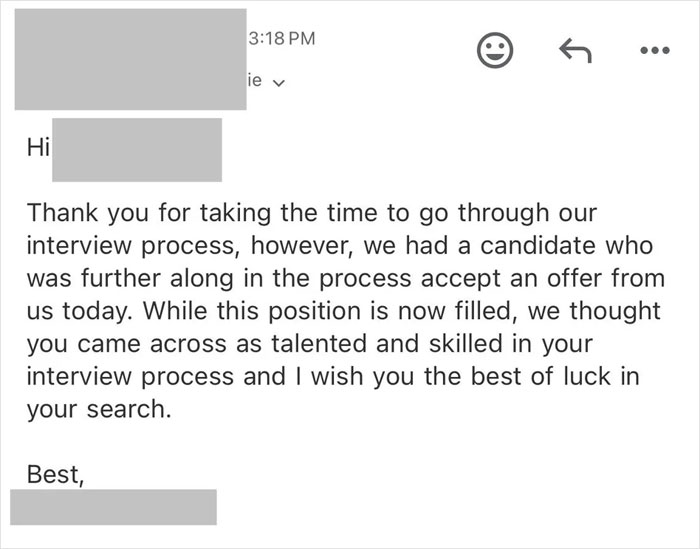The image size is (700, 549).
Task: Click the "Best," sign-off
Action: point(57,474)
